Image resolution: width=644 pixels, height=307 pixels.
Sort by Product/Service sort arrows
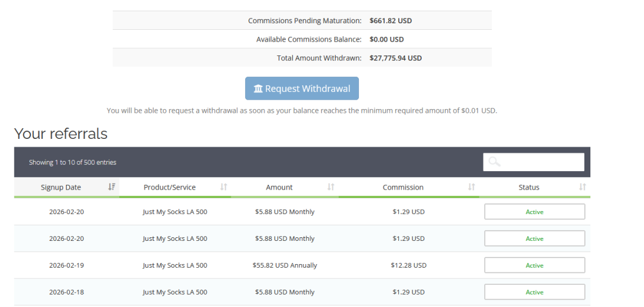pos(224,187)
